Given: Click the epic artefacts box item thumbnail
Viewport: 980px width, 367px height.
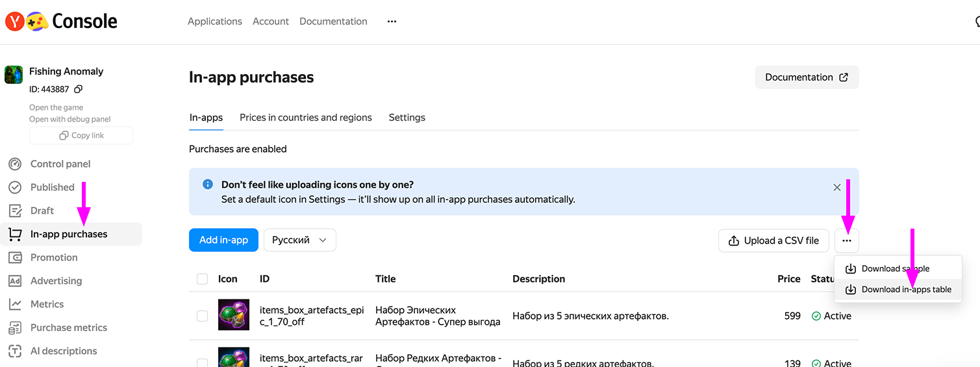Looking at the screenshot, I should tap(233, 315).
